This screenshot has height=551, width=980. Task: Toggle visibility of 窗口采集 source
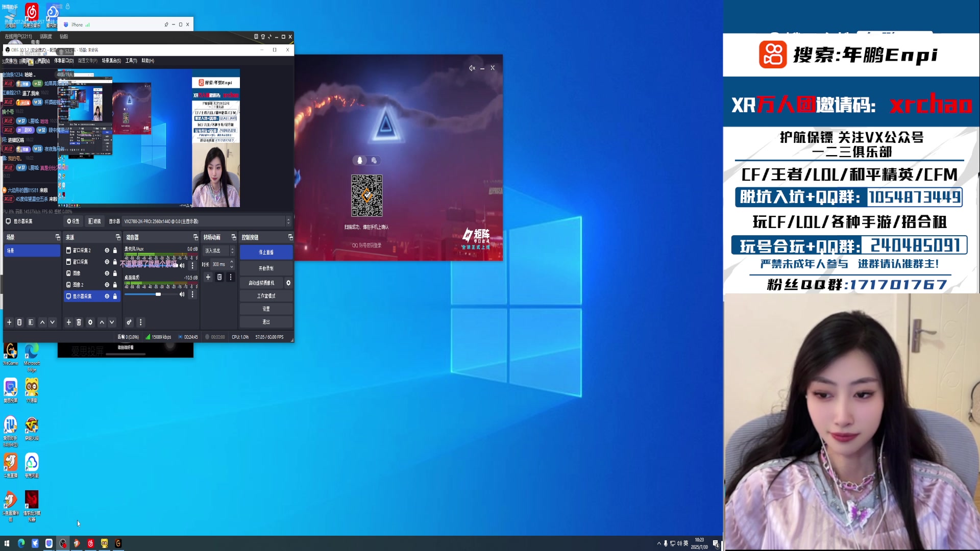pos(107,262)
